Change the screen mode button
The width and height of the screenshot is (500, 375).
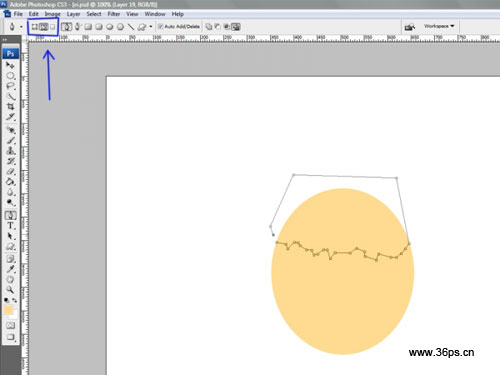[x=10, y=337]
